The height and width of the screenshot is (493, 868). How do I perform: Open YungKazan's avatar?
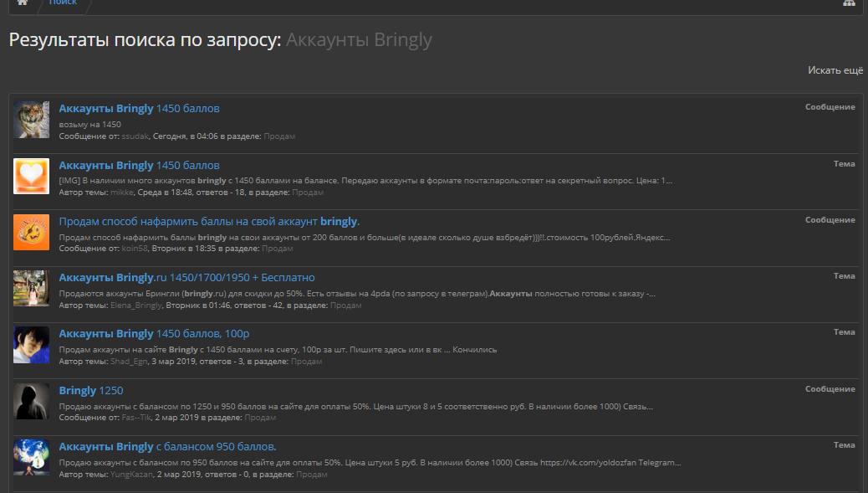pyautogui.click(x=32, y=458)
